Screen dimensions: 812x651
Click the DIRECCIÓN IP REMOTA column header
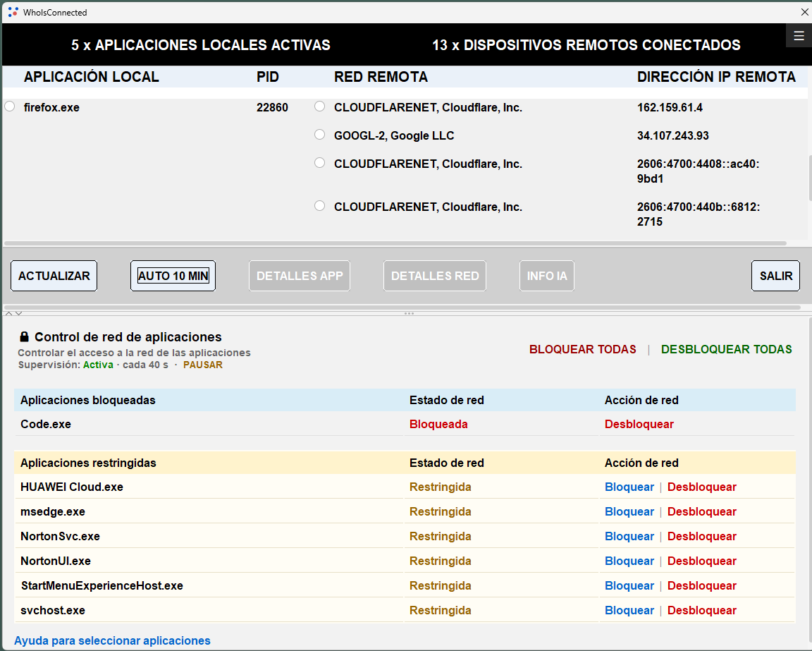(x=716, y=77)
